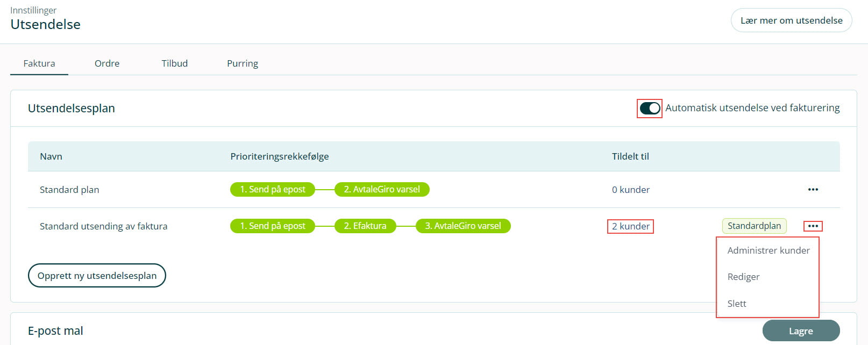Open Lær mer om utsendelse
868x345 pixels.
coord(791,20)
